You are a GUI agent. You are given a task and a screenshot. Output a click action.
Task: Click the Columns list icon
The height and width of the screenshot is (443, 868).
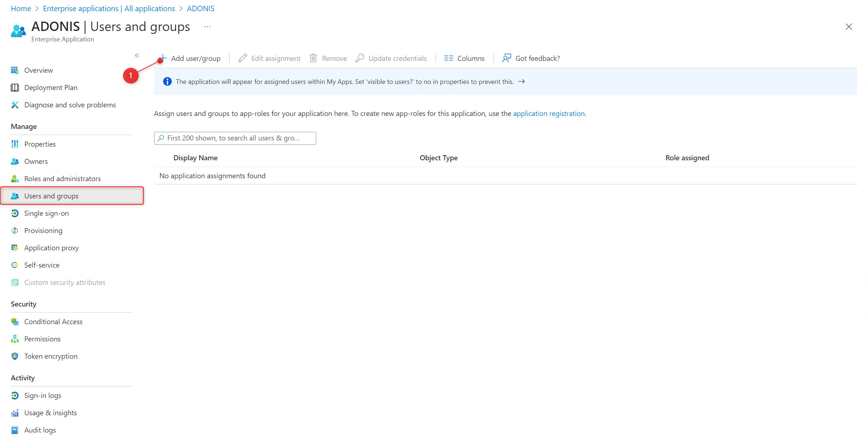tap(448, 58)
